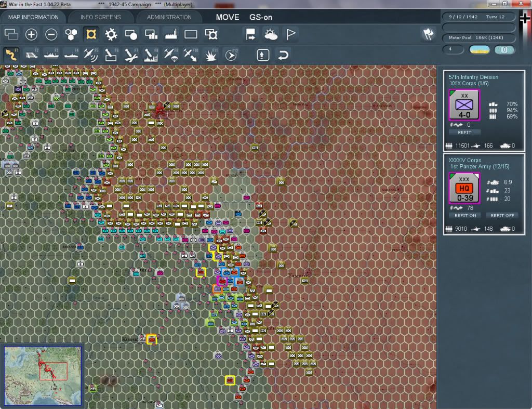Click the REFIT button for 57th Infantry
532x409 pixels.
[464, 133]
